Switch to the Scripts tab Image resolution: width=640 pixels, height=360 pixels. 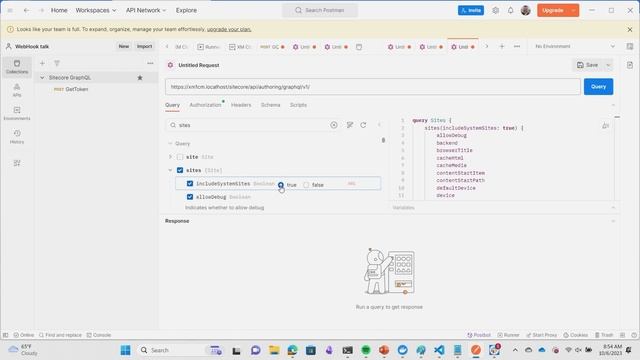pyautogui.click(x=298, y=105)
